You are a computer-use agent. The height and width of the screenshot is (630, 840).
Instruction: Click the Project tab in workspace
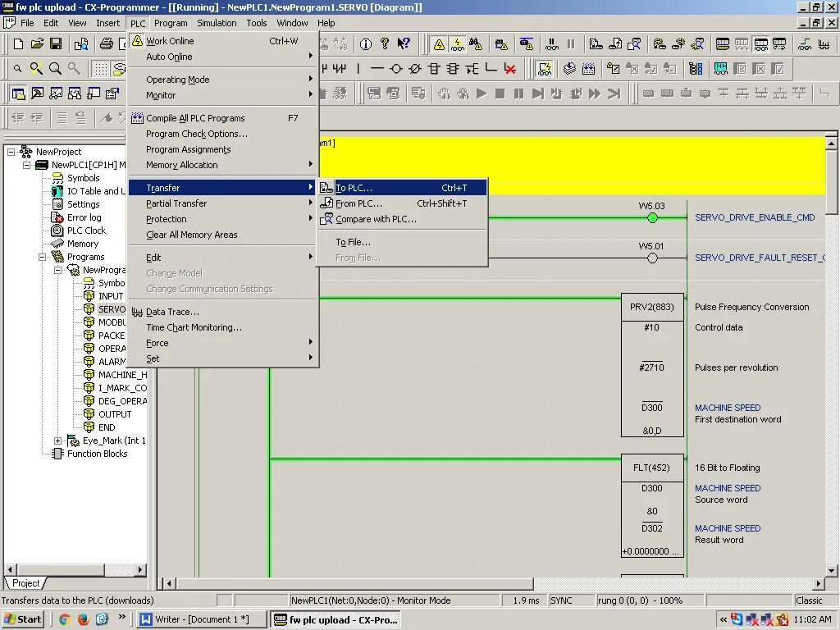click(25, 583)
